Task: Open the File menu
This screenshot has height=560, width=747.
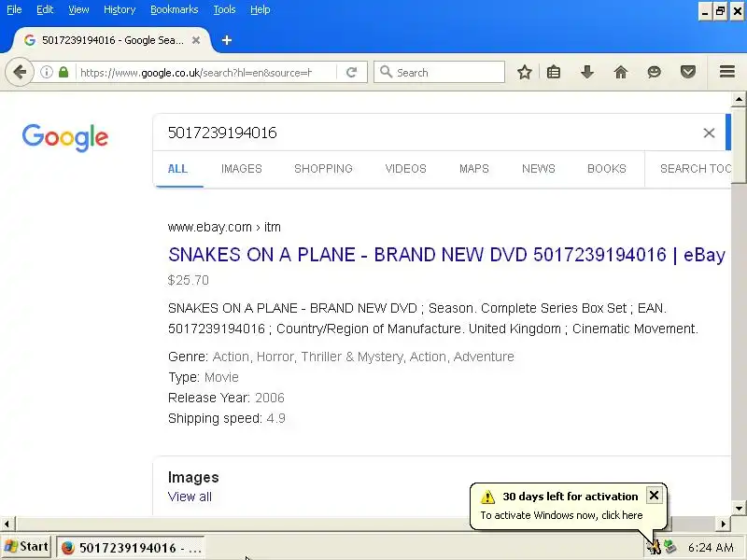Action: click(x=14, y=9)
